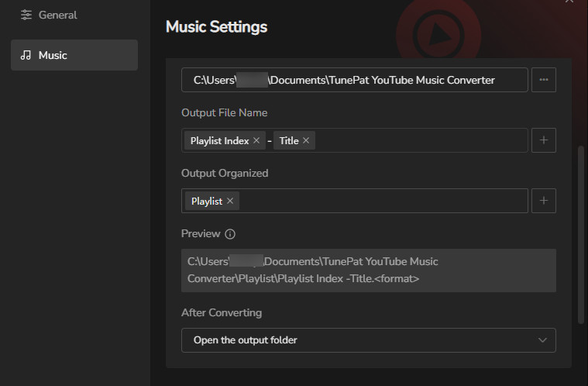This screenshot has height=386, width=588.
Task: Select the Music settings tab
Action: coord(74,55)
